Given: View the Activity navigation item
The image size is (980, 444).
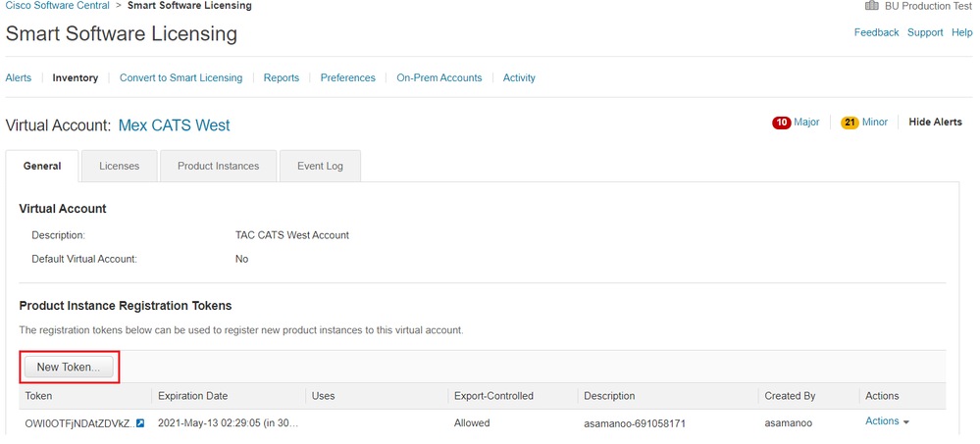Looking at the screenshot, I should point(519,78).
